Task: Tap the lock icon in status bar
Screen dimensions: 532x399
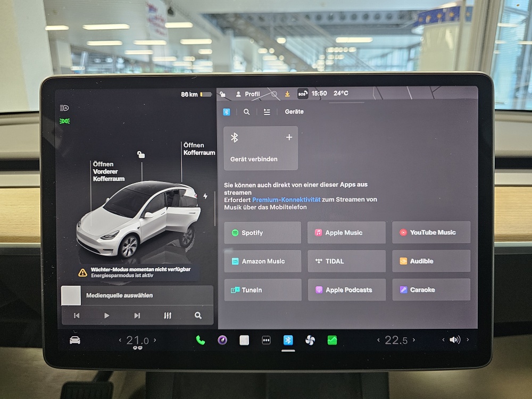Action: coord(222,94)
